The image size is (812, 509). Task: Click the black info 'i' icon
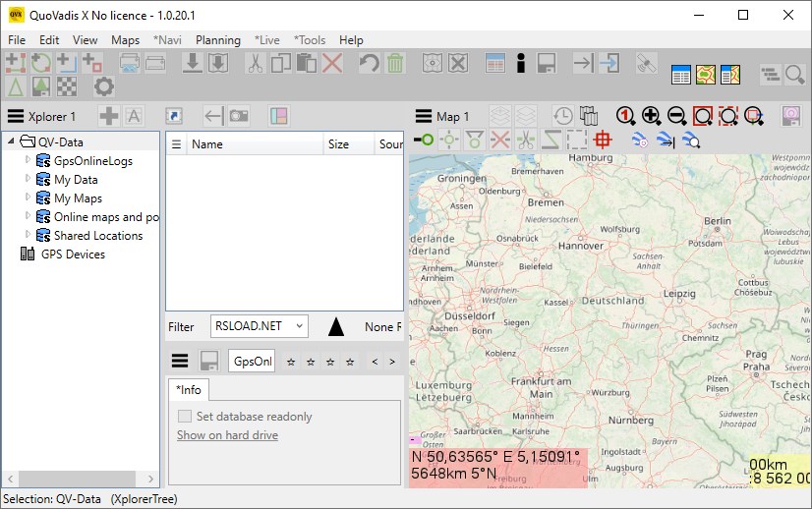(521, 64)
